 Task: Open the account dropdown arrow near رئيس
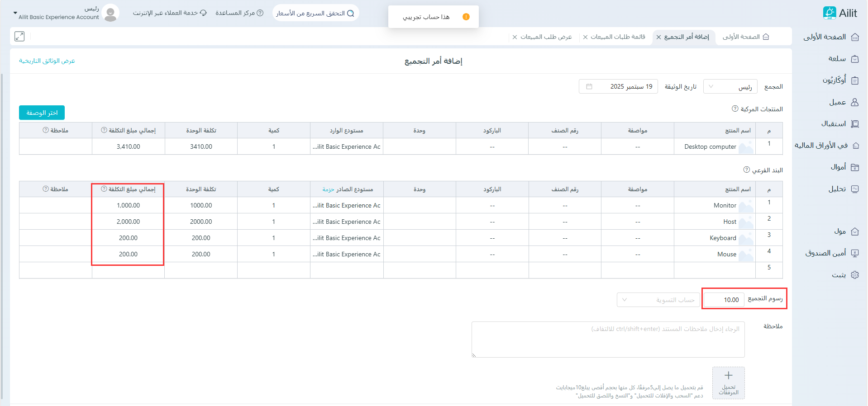click(x=15, y=13)
